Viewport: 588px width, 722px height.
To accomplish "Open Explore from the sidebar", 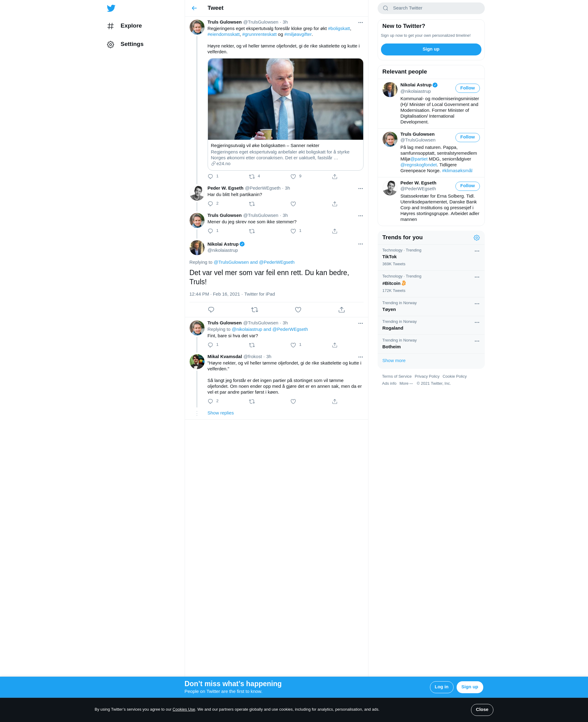I will point(124,26).
